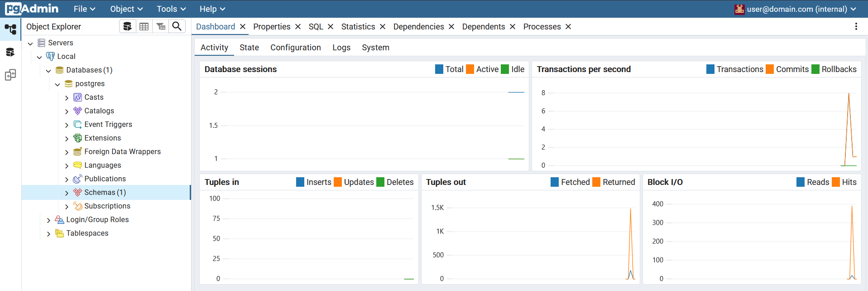The height and width of the screenshot is (291, 868).
Task: Click the Query Tool toolbar button
Action: (128, 26)
